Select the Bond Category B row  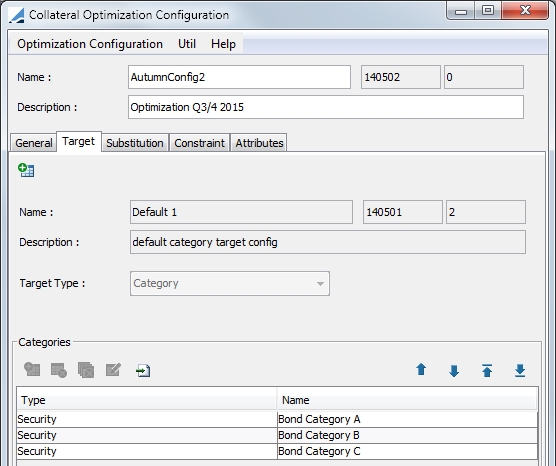click(x=277, y=435)
